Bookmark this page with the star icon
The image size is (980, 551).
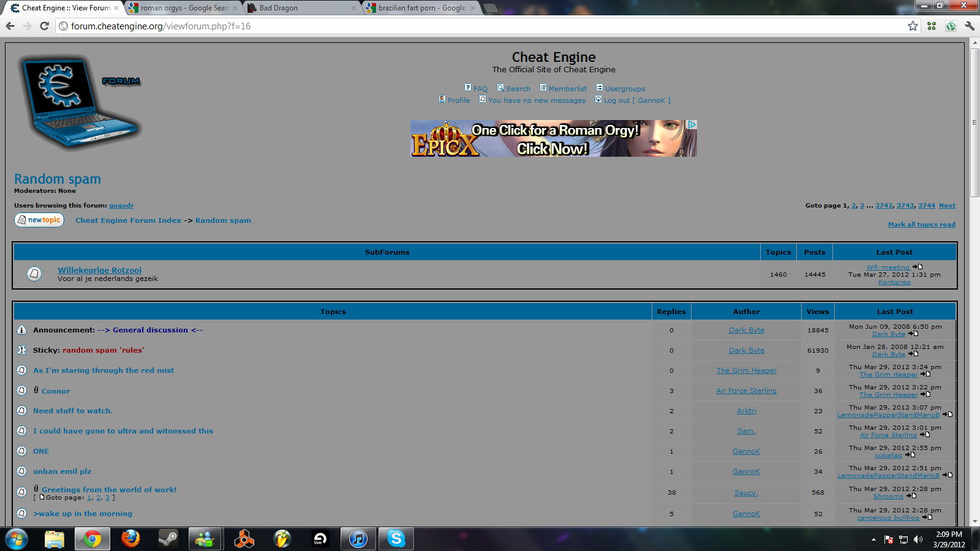[x=913, y=26]
